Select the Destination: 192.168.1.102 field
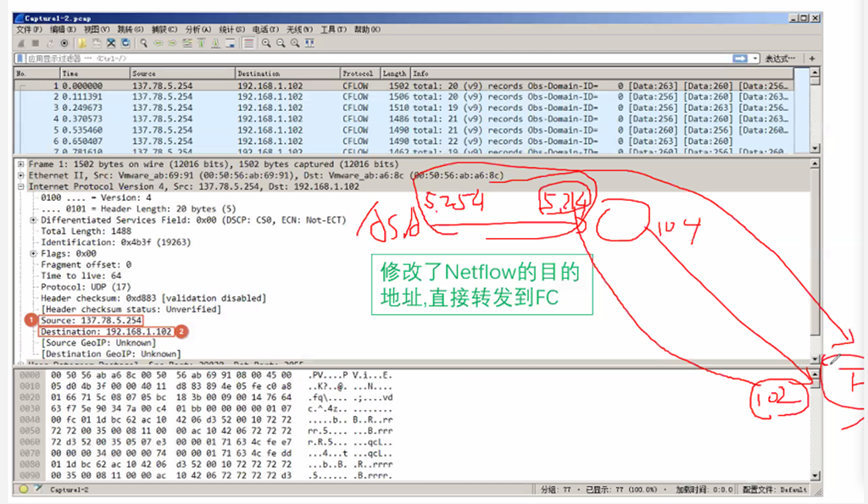The width and height of the screenshot is (868, 504). coord(106,331)
